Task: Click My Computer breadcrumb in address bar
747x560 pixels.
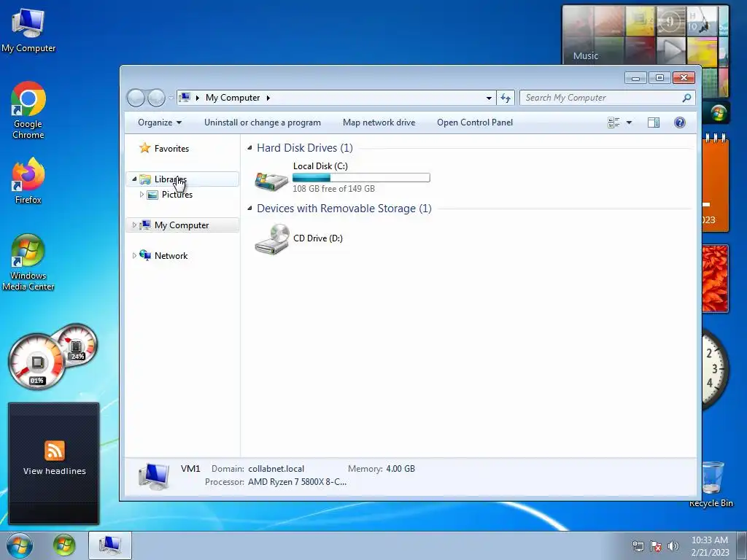Action: 233,98
